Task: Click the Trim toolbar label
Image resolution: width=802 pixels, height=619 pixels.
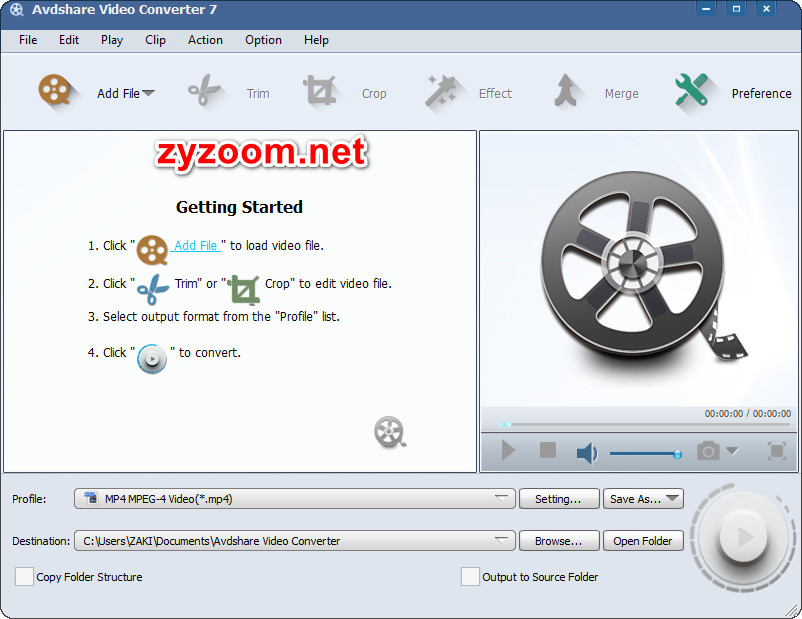Action: [258, 94]
